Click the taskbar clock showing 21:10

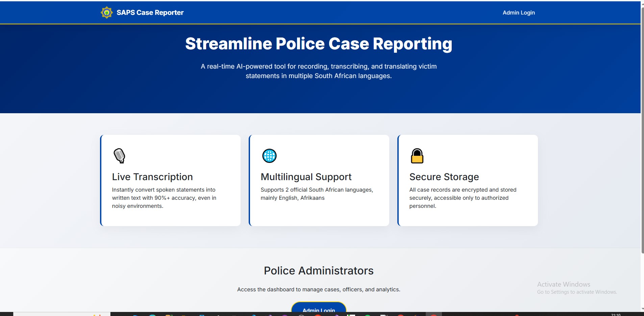coord(616,314)
